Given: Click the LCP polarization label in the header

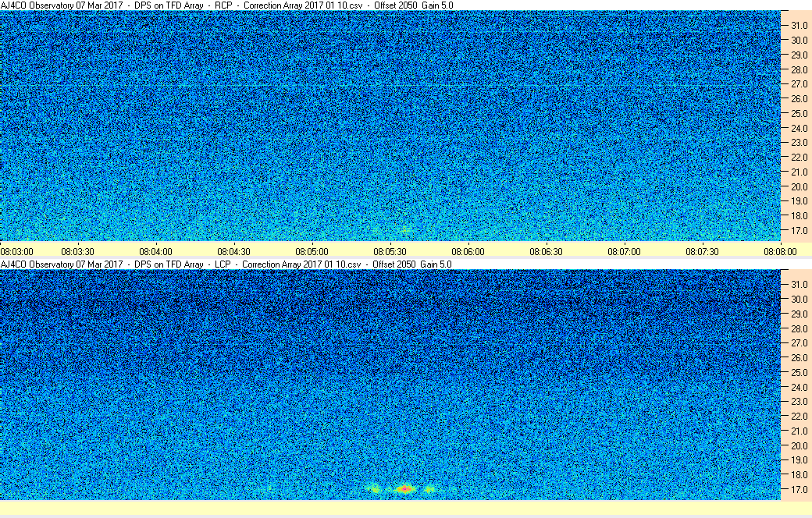Looking at the screenshot, I should point(223,264).
